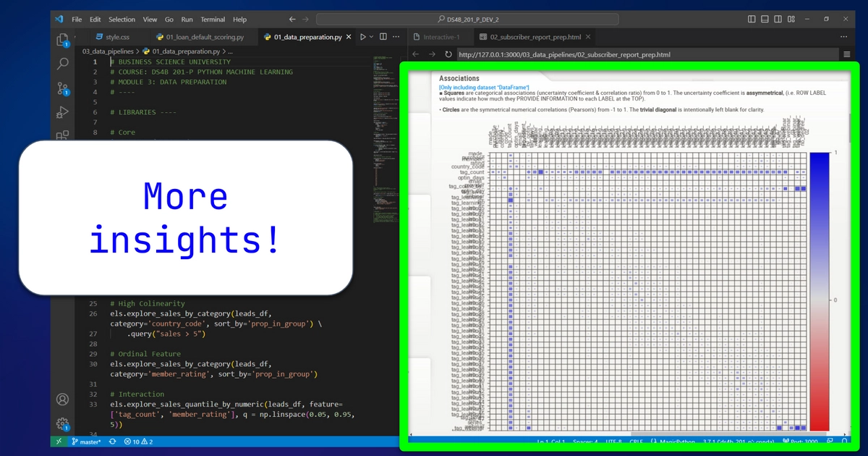This screenshot has height=456, width=868.
Task: Click the browser preview forward arrow
Action: pyautogui.click(x=432, y=54)
